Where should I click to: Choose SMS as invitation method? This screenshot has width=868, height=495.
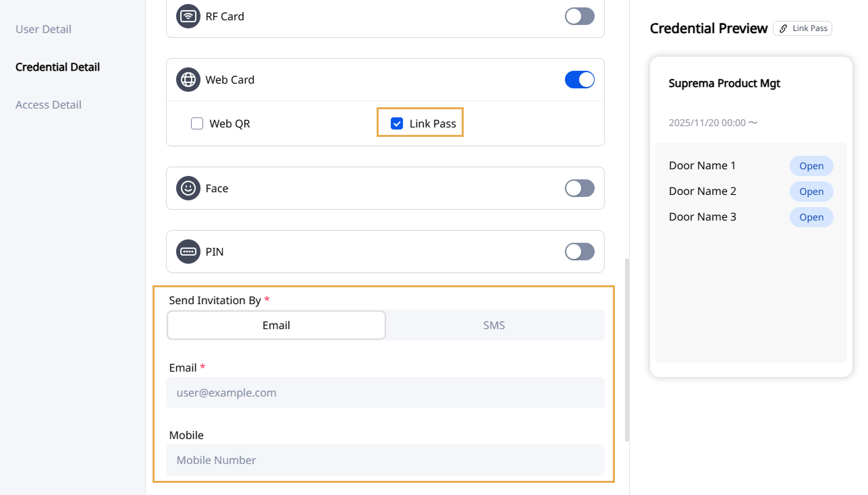494,325
